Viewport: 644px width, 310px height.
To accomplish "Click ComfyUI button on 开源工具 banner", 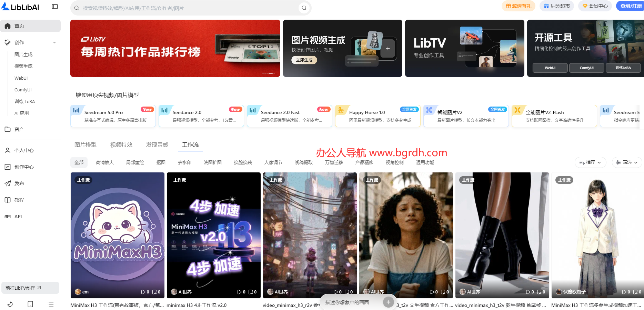I will click(x=587, y=68).
